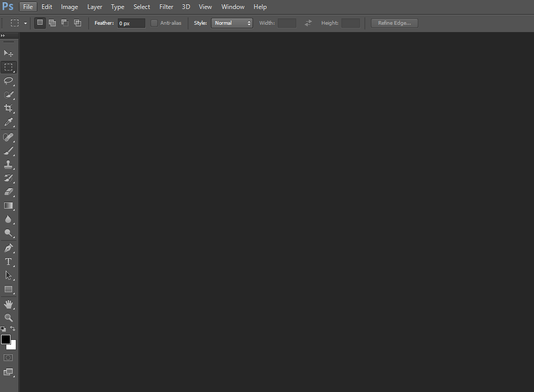Select the Gradient tool

(x=8, y=205)
